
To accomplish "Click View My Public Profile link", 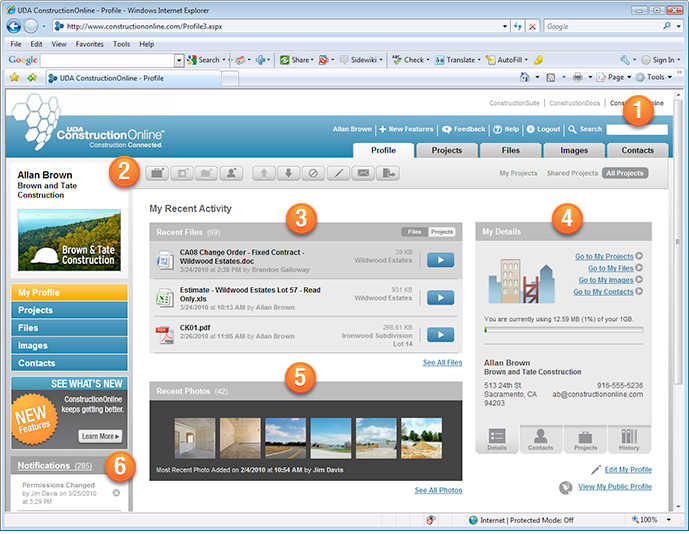I will click(x=615, y=487).
